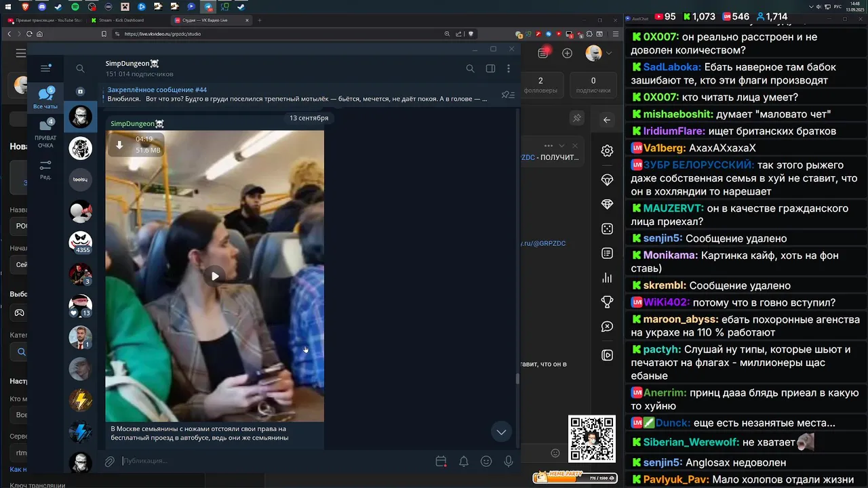Toggle silent broadcast bell icon
This screenshot has height=488, width=868.
pos(464,462)
